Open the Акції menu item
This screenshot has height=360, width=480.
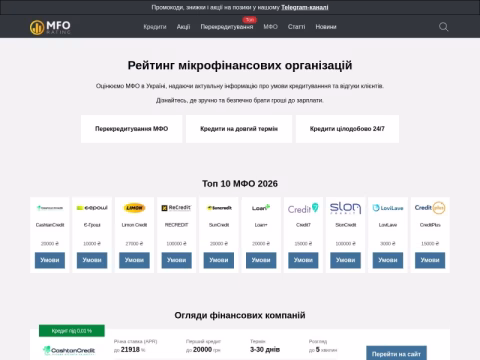(183, 27)
